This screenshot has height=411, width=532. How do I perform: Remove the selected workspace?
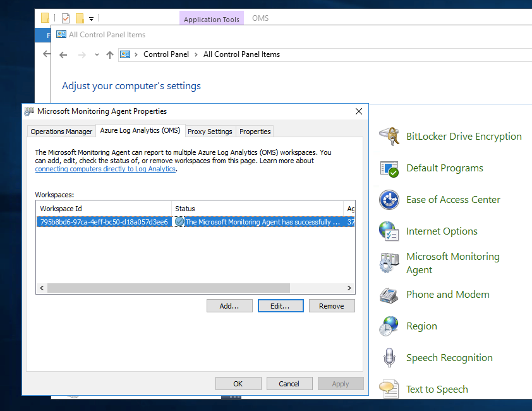[332, 305]
